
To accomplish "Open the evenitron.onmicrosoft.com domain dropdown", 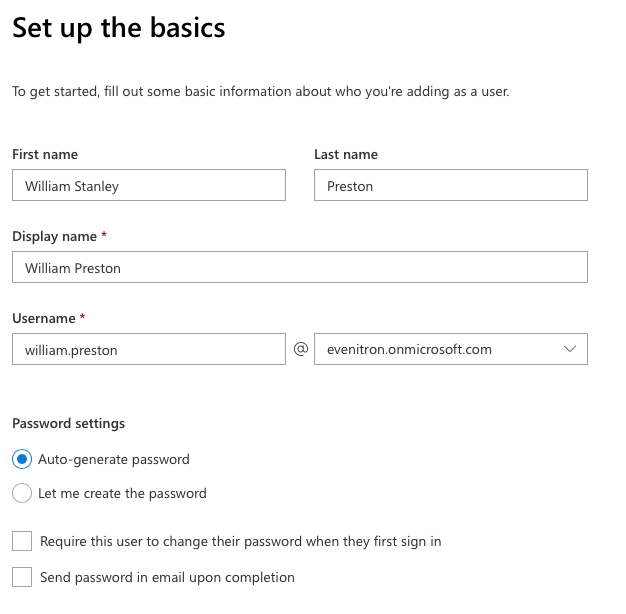I will [451, 349].
